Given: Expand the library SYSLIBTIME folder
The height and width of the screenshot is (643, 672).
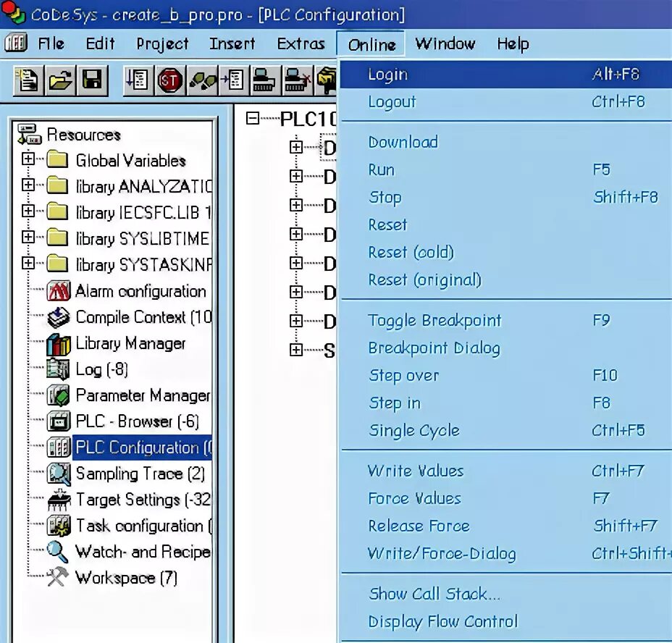Looking at the screenshot, I should click(28, 237).
